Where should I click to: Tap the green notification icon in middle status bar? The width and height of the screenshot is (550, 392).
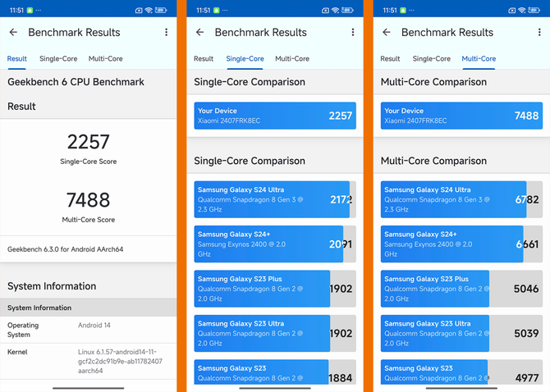point(217,10)
